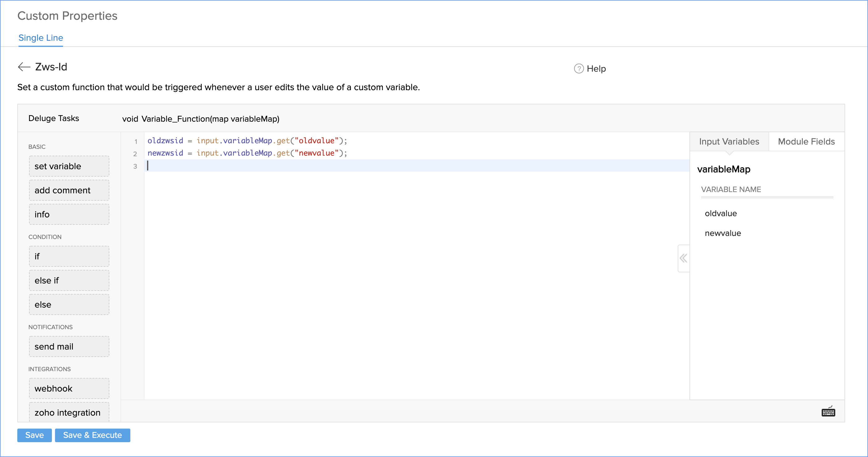The image size is (868, 457).
Task: Insert an else if condition
Action: pos(69,280)
